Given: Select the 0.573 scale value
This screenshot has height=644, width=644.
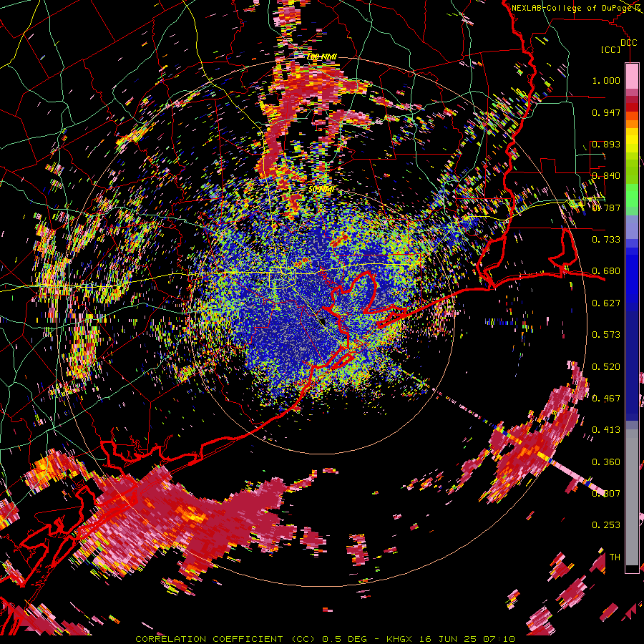Looking at the screenshot, I should point(606,335).
